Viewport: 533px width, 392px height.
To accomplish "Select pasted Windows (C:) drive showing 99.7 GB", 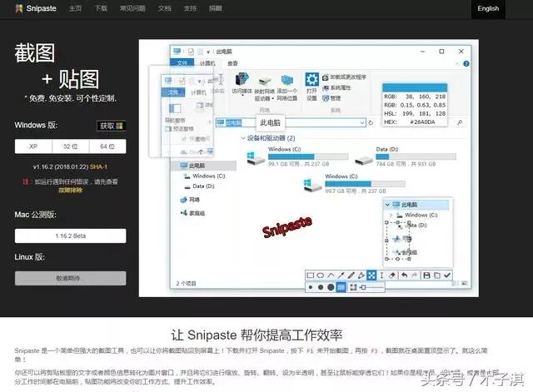I will point(354,184).
